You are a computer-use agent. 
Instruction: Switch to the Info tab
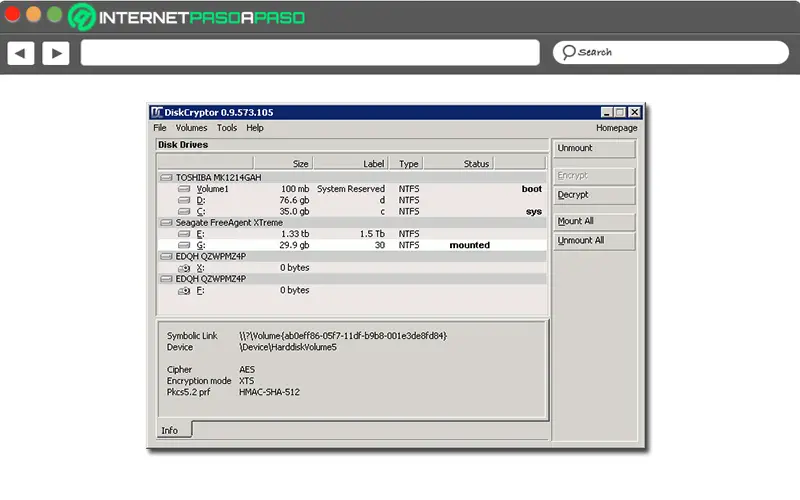170,431
